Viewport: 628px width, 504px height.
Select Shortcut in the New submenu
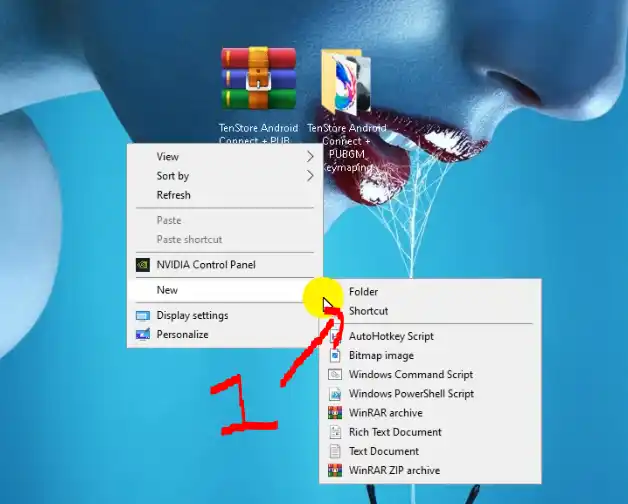tap(368, 311)
